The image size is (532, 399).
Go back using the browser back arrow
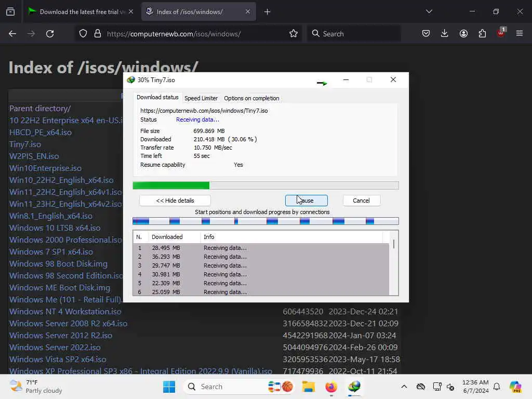(x=12, y=34)
